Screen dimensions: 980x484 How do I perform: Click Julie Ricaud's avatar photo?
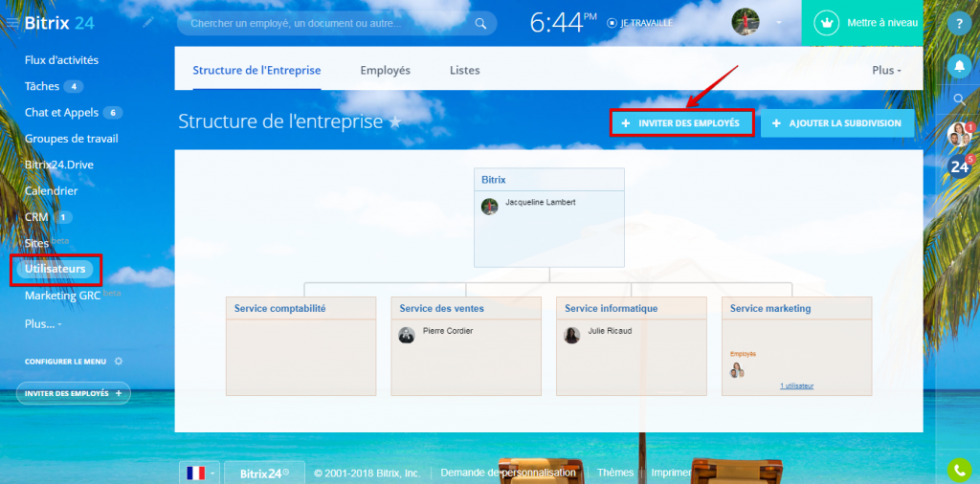click(572, 335)
